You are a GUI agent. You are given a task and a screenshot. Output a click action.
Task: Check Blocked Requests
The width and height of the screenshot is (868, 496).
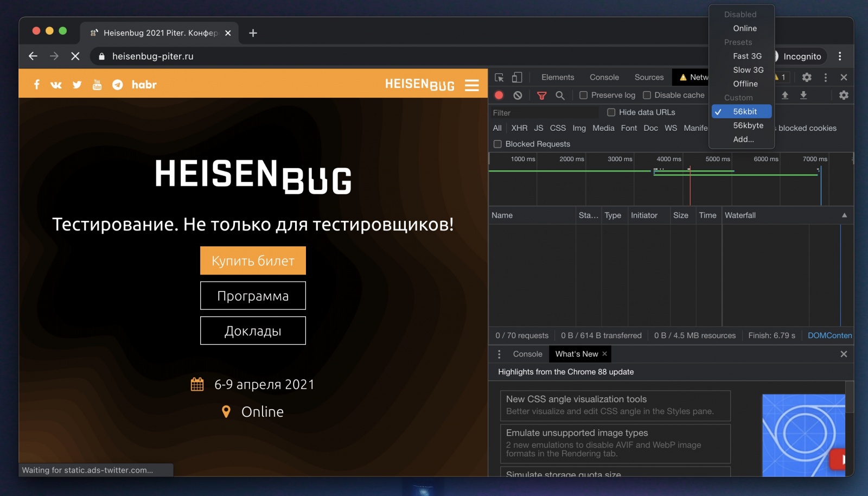497,144
